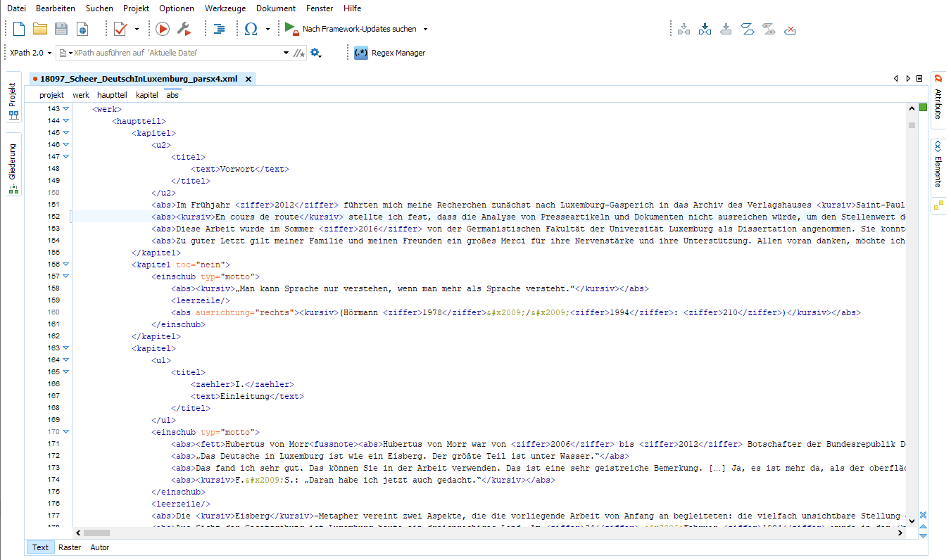The width and height of the screenshot is (951, 560).
Task: Click the green validation status square
Action: coord(923,107)
